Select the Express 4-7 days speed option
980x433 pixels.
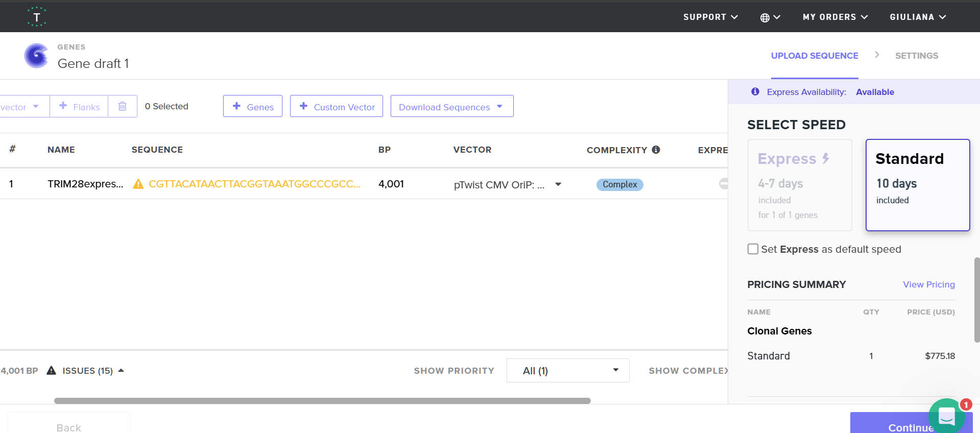[x=799, y=185]
